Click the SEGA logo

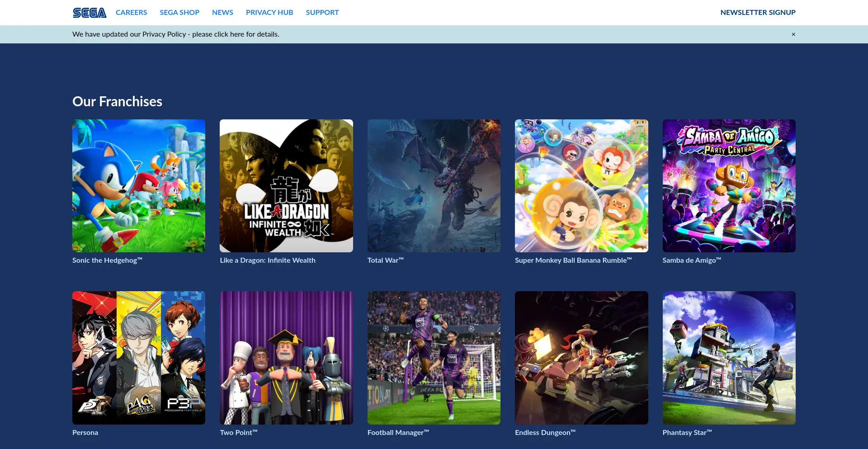pos(90,13)
